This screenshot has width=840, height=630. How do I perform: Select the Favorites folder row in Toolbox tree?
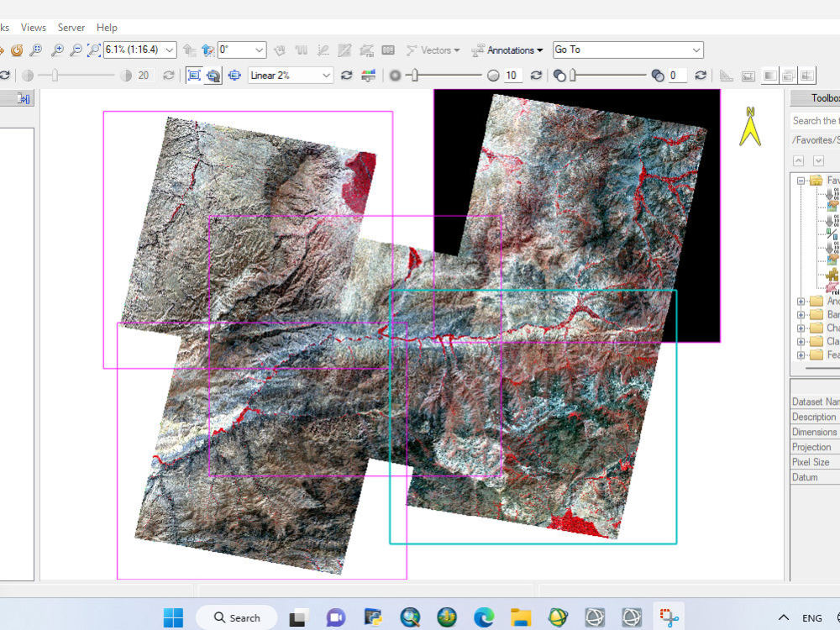click(825, 181)
